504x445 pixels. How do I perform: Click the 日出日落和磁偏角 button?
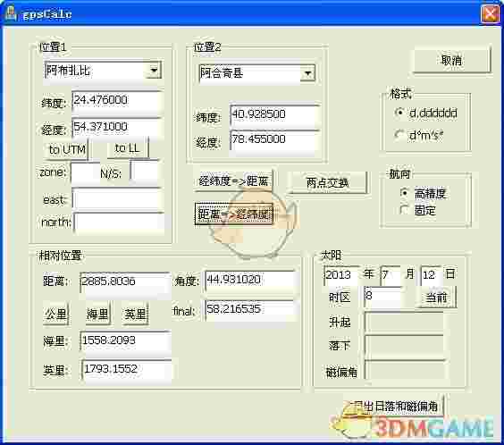coord(395,406)
